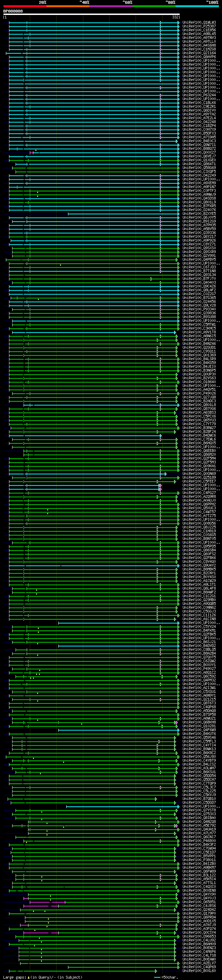Select the UniRef100_P63244 label
This screenshot has width=222, height=980.
click(x=199, y=95)
